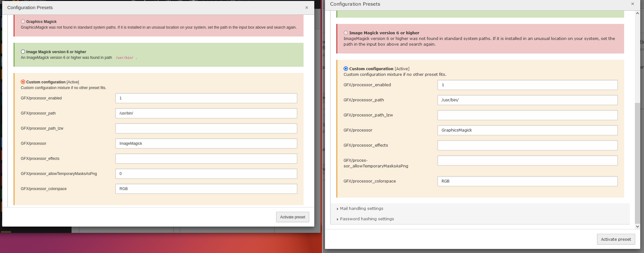Click GFX/processor field showing ImageMagick
The image size is (644, 253).
206,143
